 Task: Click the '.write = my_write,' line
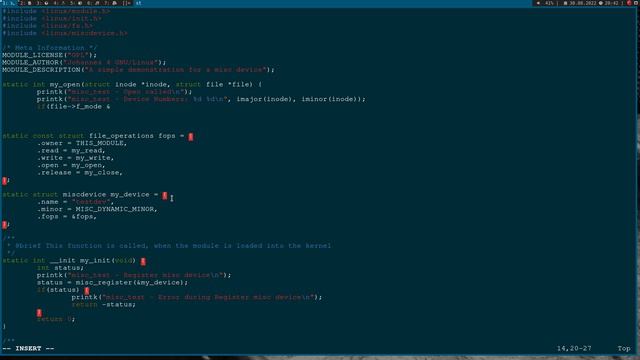(76, 158)
